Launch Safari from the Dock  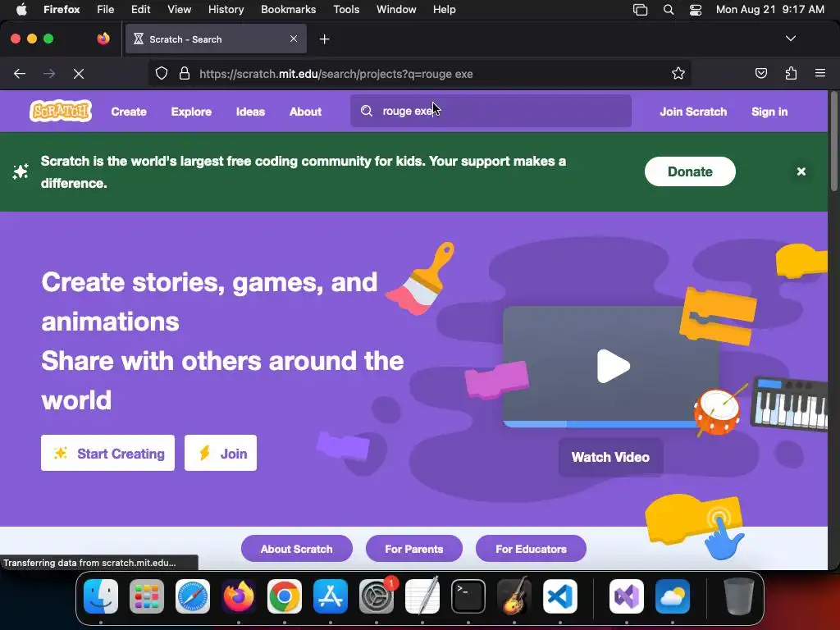click(x=193, y=596)
